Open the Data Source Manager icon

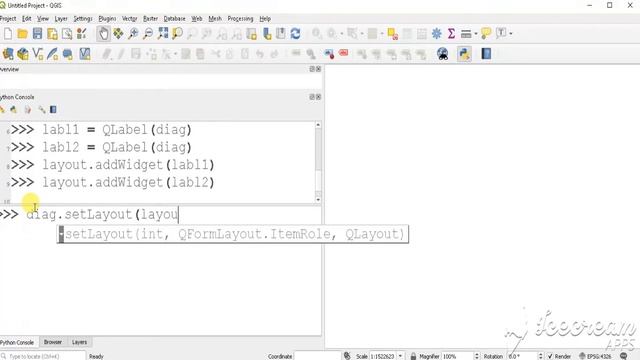click(8, 54)
